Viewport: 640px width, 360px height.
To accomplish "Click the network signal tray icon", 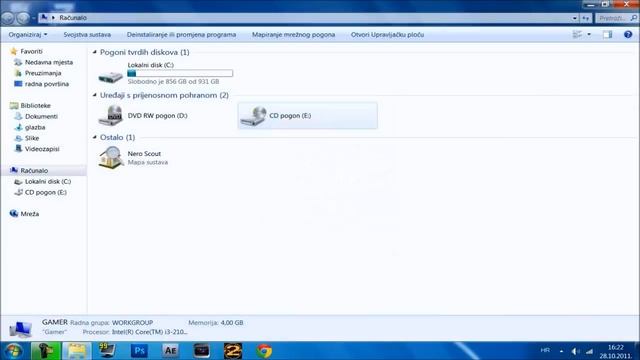I will [589, 351].
